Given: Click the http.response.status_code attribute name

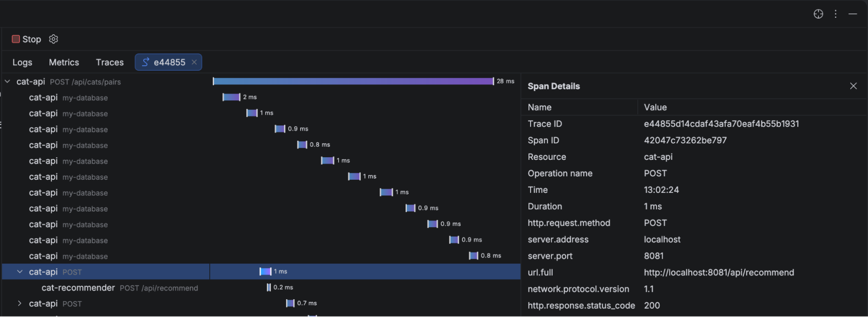Looking at the screenshot, I should coord(581,305).
